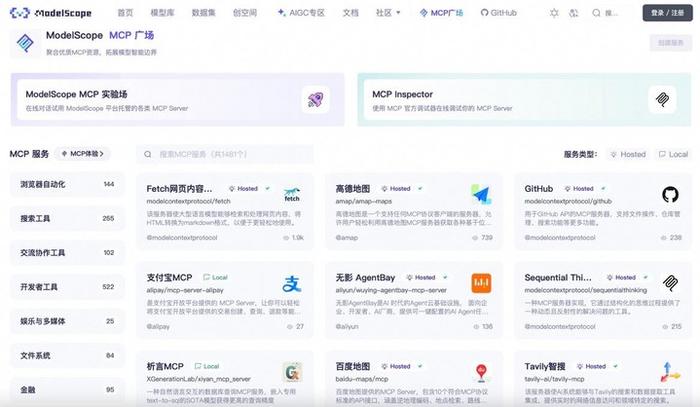Click view count eye icon on 高德地图 card

coord(475,238)
